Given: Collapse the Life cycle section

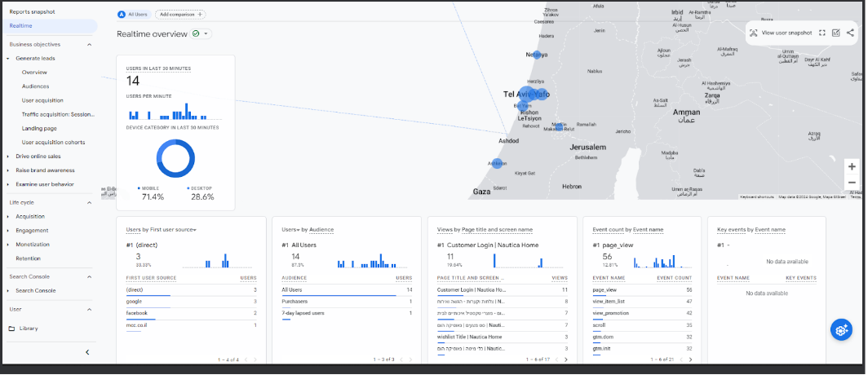Looking at the screenshot, I should point(89,203).
